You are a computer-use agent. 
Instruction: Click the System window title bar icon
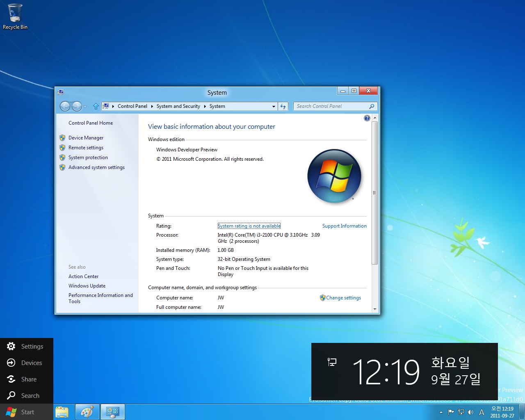[61, 92]
